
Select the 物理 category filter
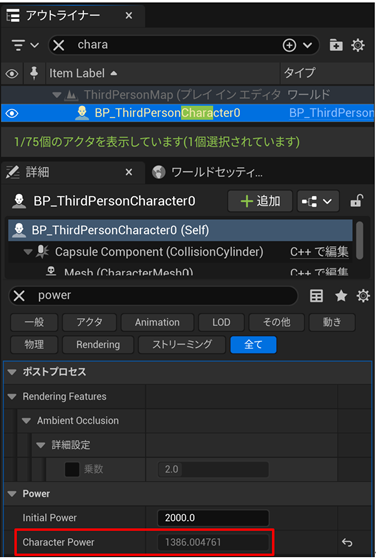34,345
